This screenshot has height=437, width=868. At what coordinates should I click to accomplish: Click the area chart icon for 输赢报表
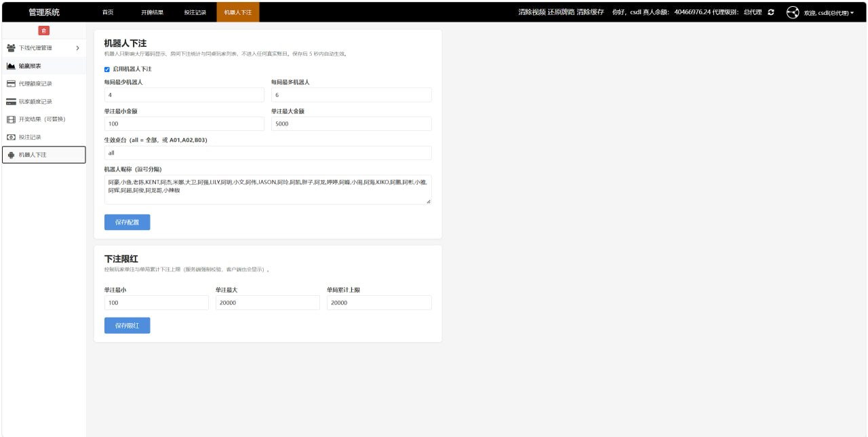[11, 66]
